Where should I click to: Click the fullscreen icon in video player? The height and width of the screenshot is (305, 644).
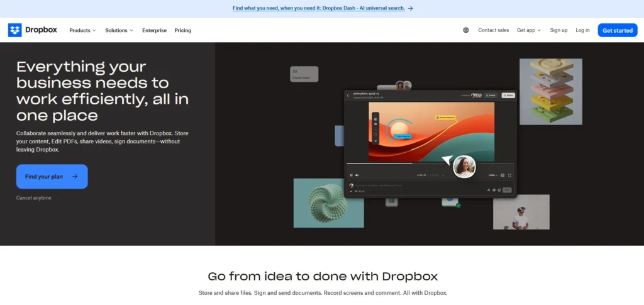tap(509, 175)
